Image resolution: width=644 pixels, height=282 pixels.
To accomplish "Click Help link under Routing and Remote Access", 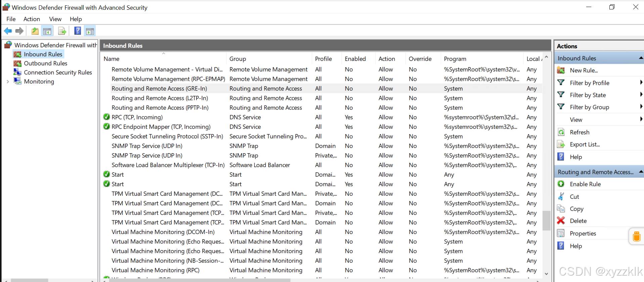I will (x=576, y=246).
